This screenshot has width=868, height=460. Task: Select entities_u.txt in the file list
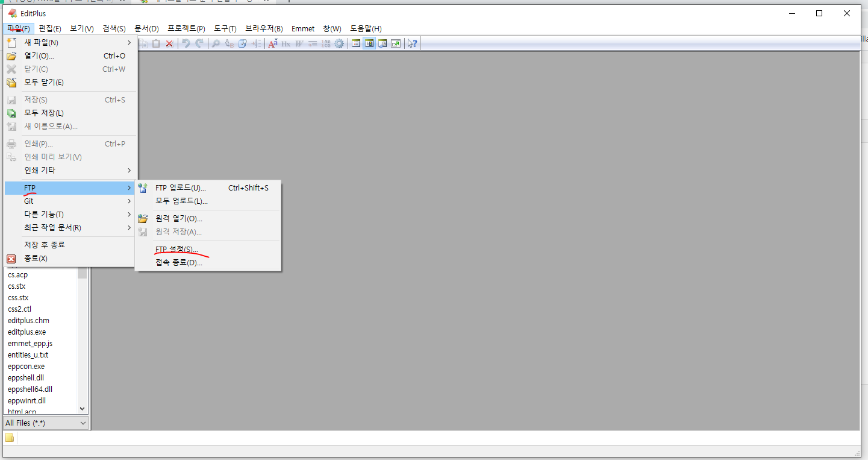(x=28, y=355)
